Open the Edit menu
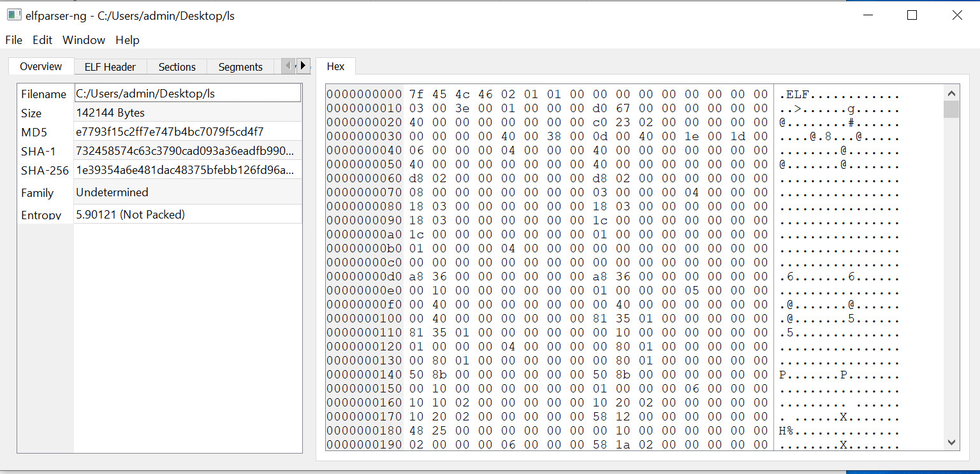This screenshot has height=474, width=980. (x=42, y=40)
